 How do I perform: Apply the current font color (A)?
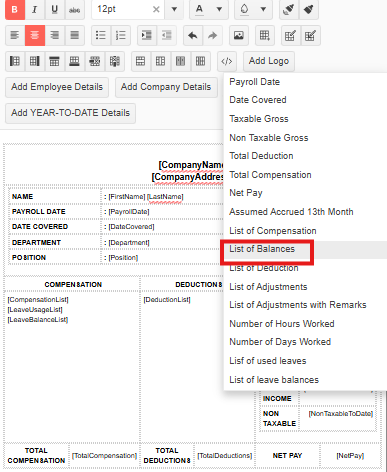tap(199, 10)
